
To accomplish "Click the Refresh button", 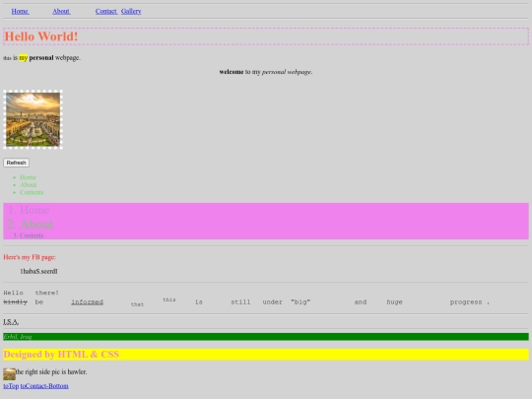I will (x=17, y=163).
